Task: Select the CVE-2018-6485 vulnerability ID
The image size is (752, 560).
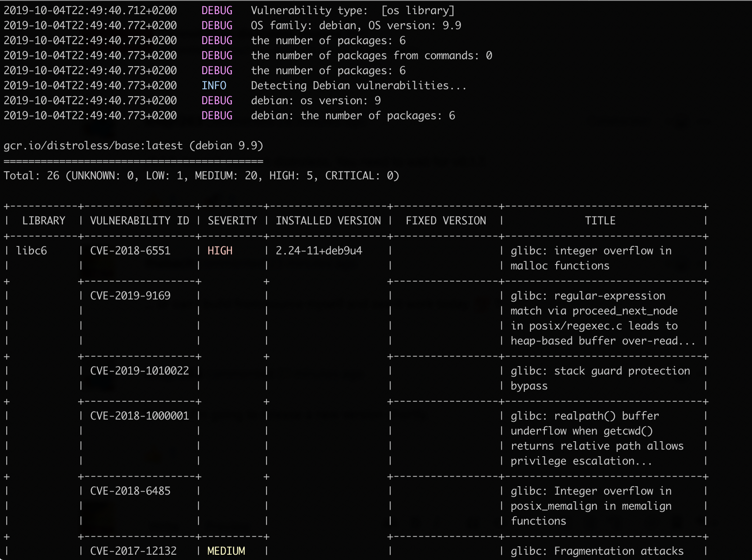Action: (x=130, y=491)
